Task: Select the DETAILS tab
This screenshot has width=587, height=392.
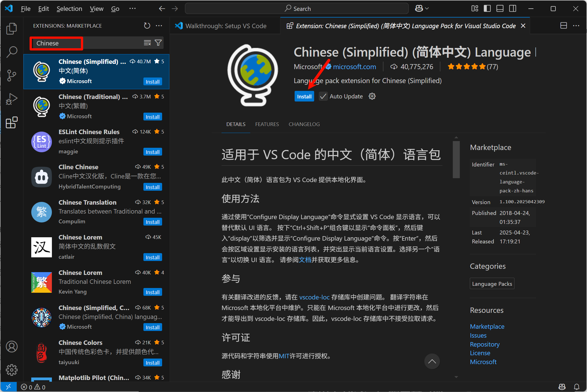Action: [236, 124]
